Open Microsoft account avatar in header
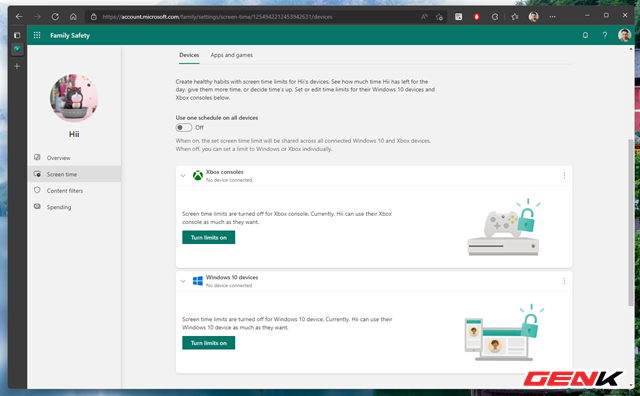This screenshot has width=640, height=396. [x=624, y=35]
